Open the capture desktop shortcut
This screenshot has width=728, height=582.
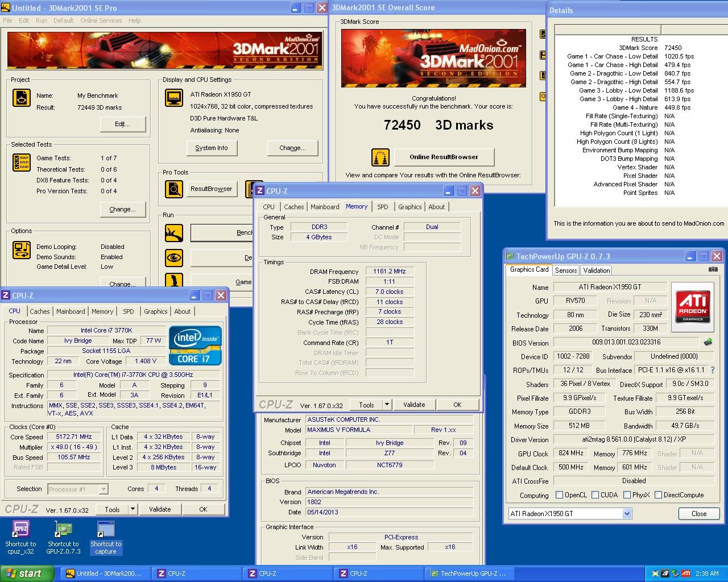point(106,538)
